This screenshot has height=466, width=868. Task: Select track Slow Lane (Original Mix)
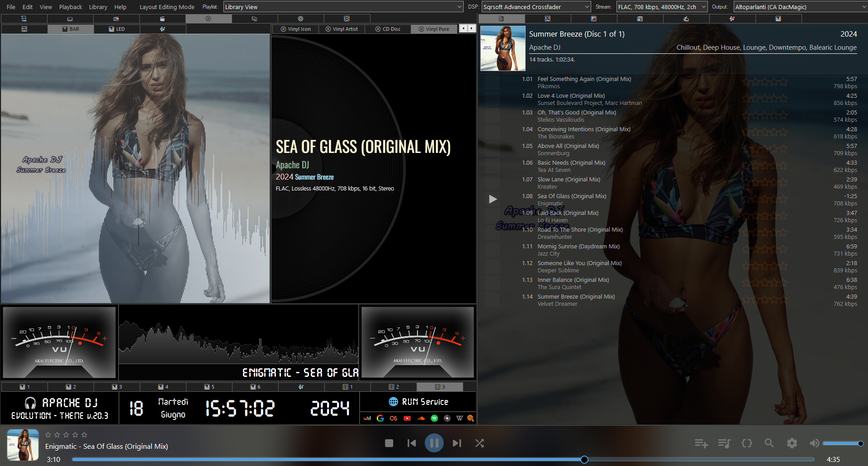[x=569, y=179]
